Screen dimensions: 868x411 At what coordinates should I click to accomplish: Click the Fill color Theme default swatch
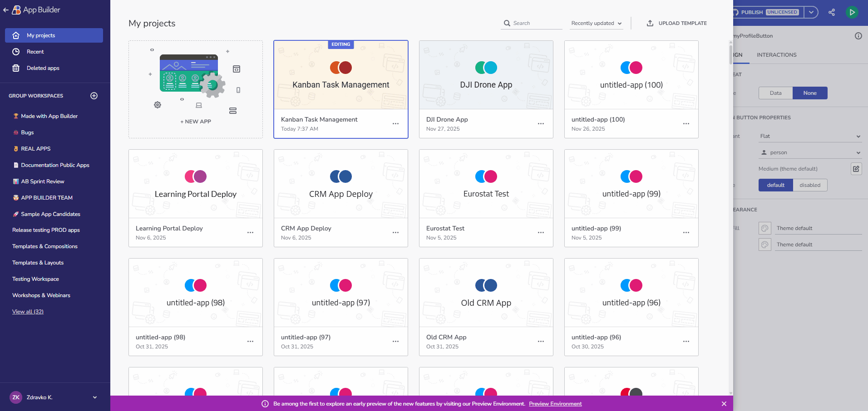(x=765, y=228)
